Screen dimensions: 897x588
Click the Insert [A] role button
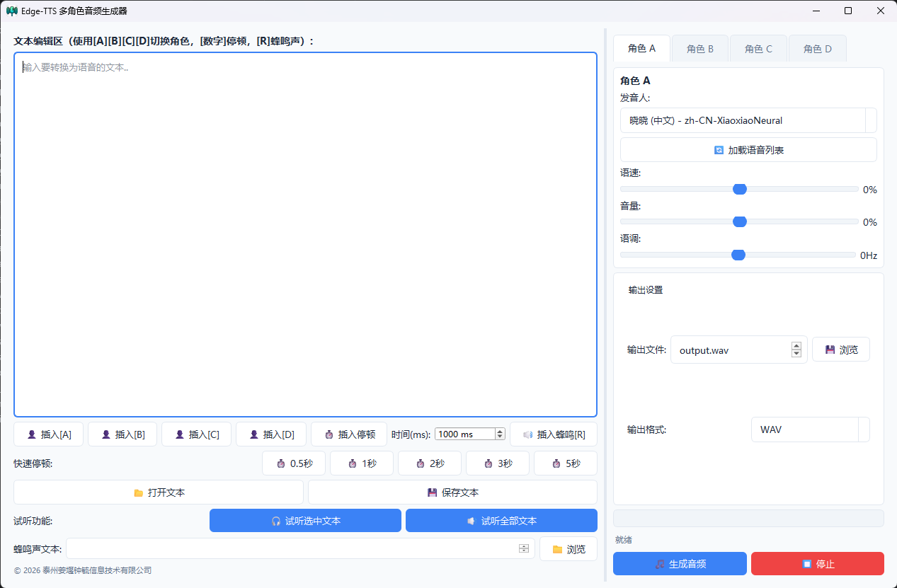(x=49, y=434)
